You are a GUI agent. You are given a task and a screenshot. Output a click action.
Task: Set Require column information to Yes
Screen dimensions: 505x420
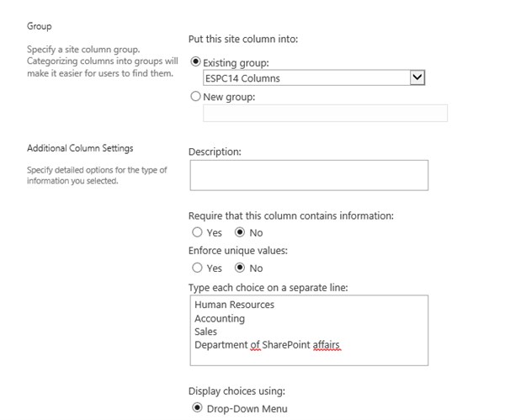point(197,232)
